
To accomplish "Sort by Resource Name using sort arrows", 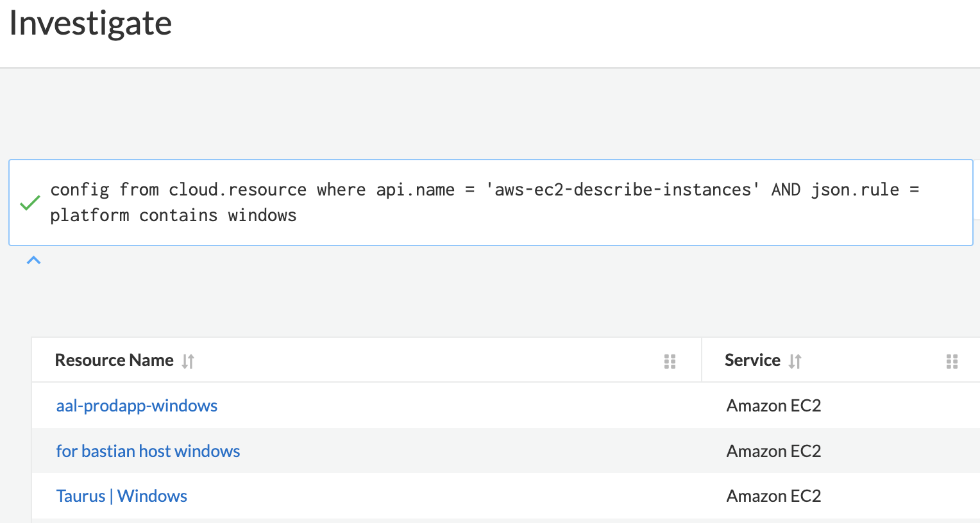I will pyautogui.click(x=188, y=361).
